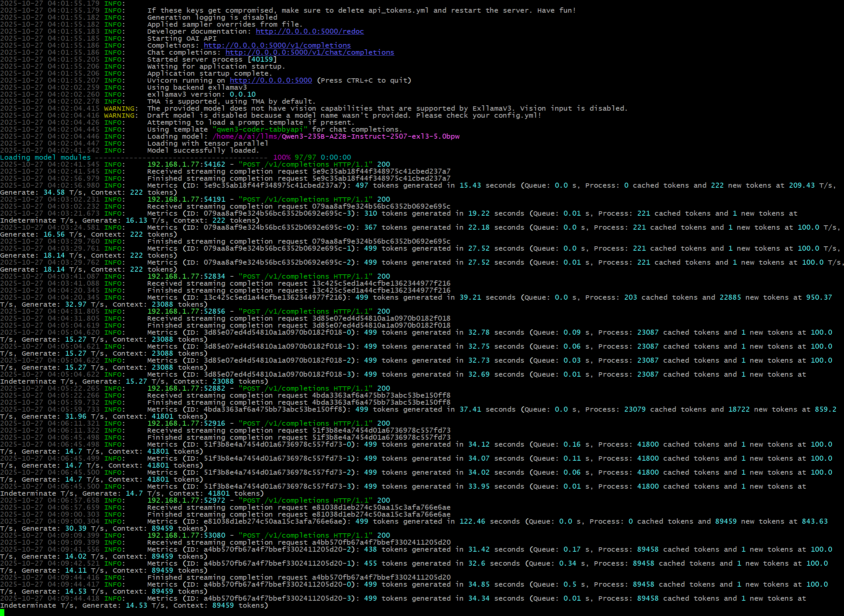Image resolution: width=844 pixels, height=616 pixels.
Task: Click the first yellow WARNING label
Action: coord(120,109)
